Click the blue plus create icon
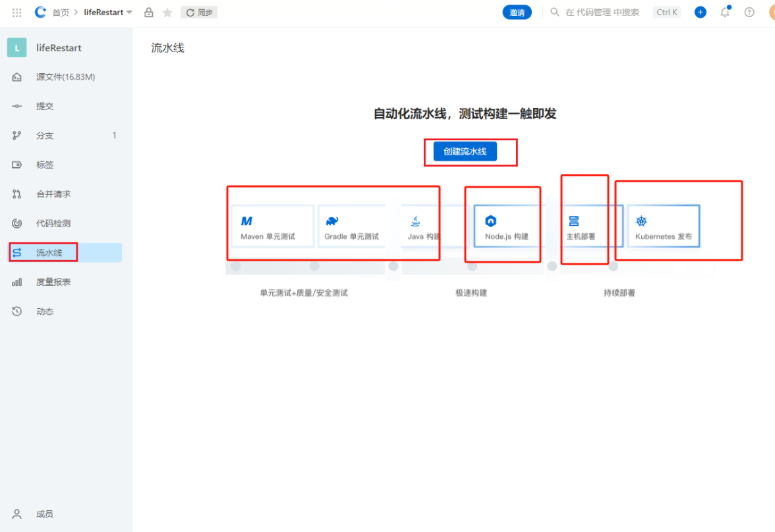The height and width of the screenshot is (532, 775). click(x=701, y=13)
